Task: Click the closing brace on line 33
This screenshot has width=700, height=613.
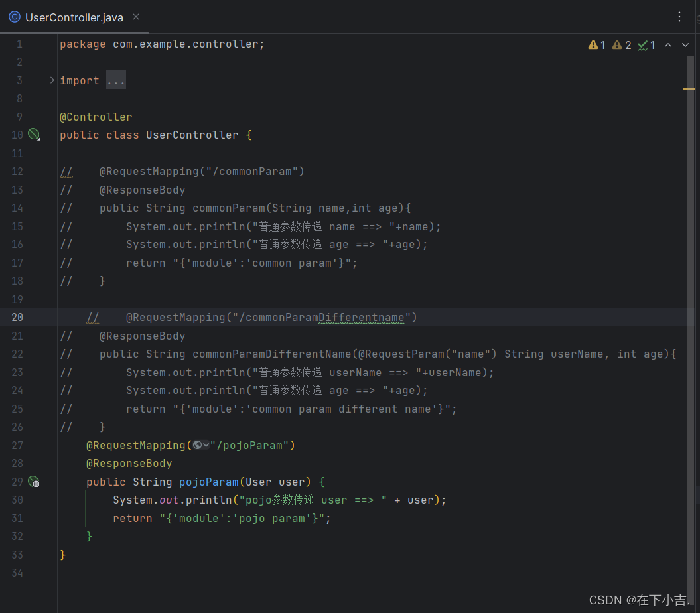Action: 63,555
